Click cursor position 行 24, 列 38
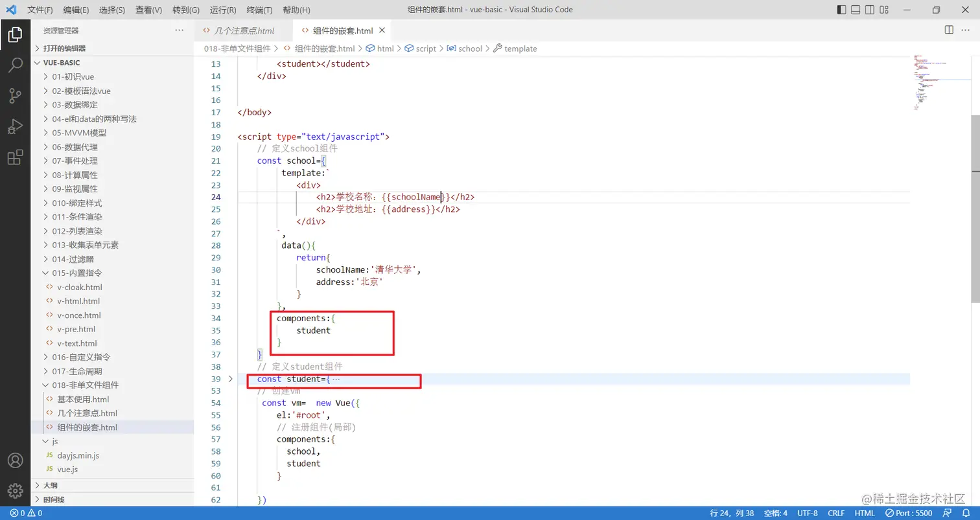The image size is (980, 520). point(732,513)
